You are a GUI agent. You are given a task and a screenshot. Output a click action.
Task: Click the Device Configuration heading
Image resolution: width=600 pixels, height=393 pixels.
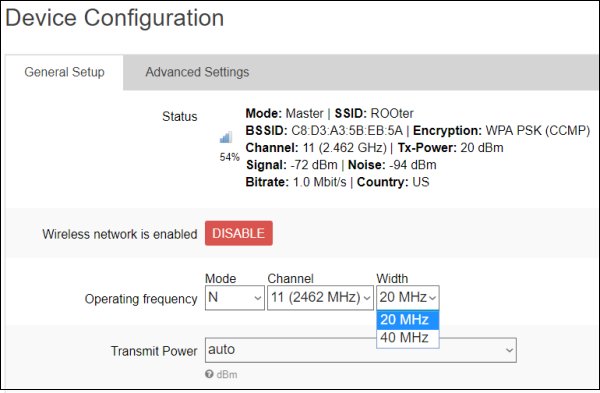(x=114, y=18)
